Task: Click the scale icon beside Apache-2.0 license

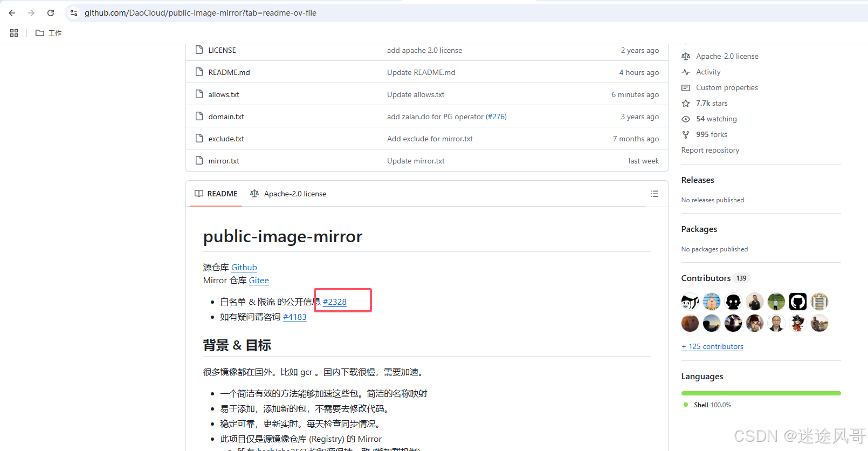Action: point(686,56)
